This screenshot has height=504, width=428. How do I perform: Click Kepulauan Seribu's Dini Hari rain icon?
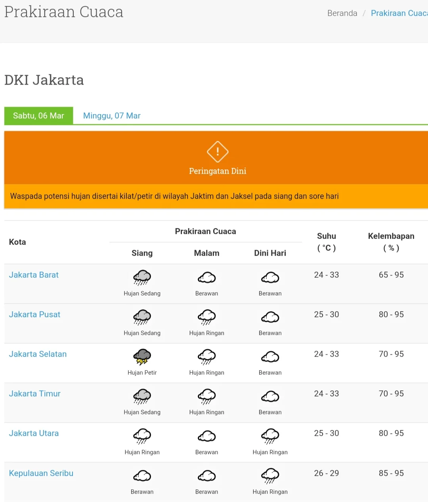point(270,475)
